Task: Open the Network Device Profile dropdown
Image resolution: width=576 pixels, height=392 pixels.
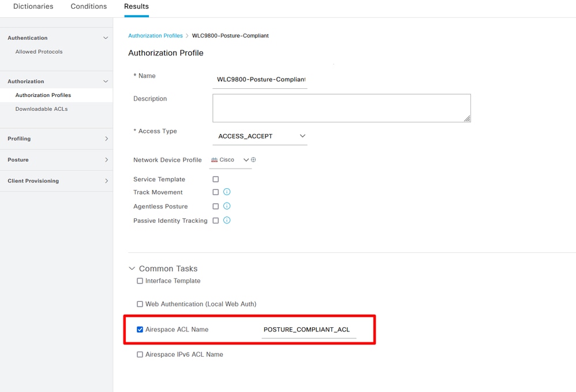Action: click(x=230, y=160)
